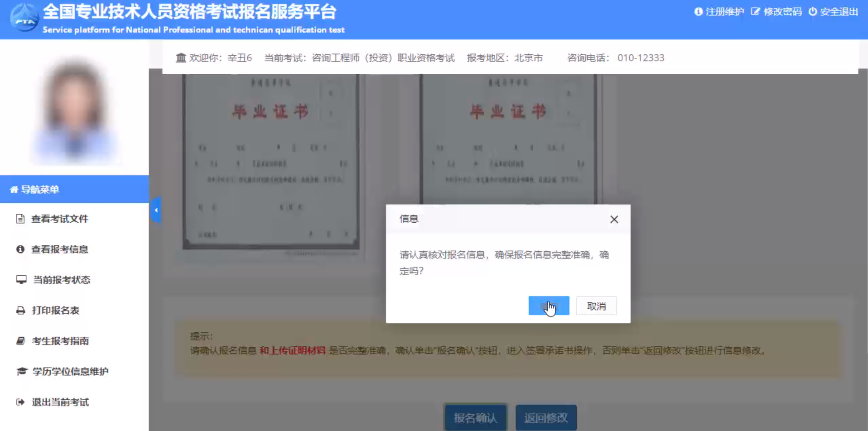Image resolution: width=868 pixels, height=431 pixels.
Task: Close the 信息 dialog with the X
Action: coord(614,219)
